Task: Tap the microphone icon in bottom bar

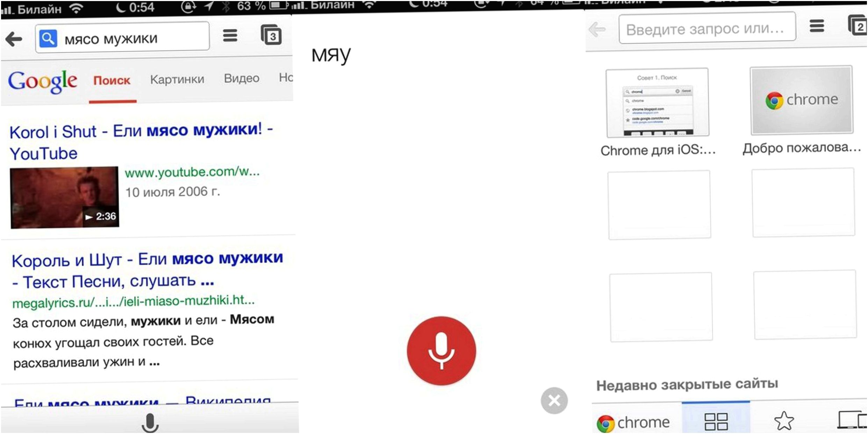Action: pos(150,422)
